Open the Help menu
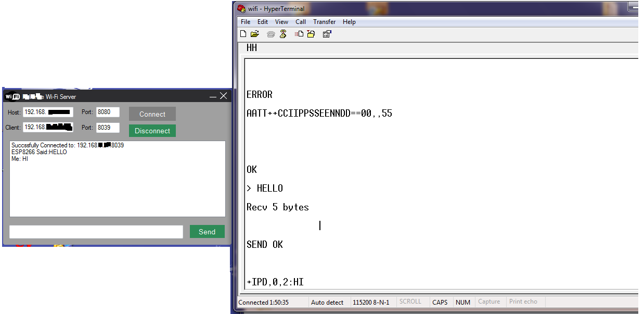Viewport: 644px width, 314px height. tap(349, 22)
